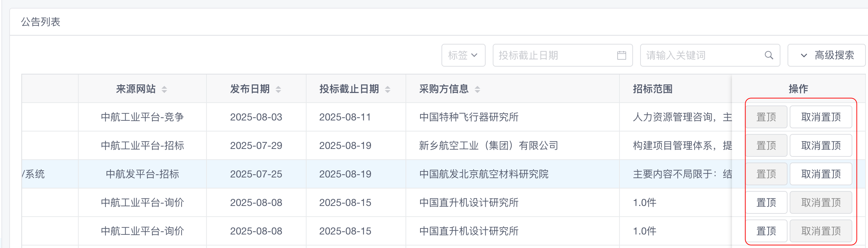Click 置顶 for first 中国直升机设计研究所 row
This screenshot has height=248, width=868.
coord(766,202)
